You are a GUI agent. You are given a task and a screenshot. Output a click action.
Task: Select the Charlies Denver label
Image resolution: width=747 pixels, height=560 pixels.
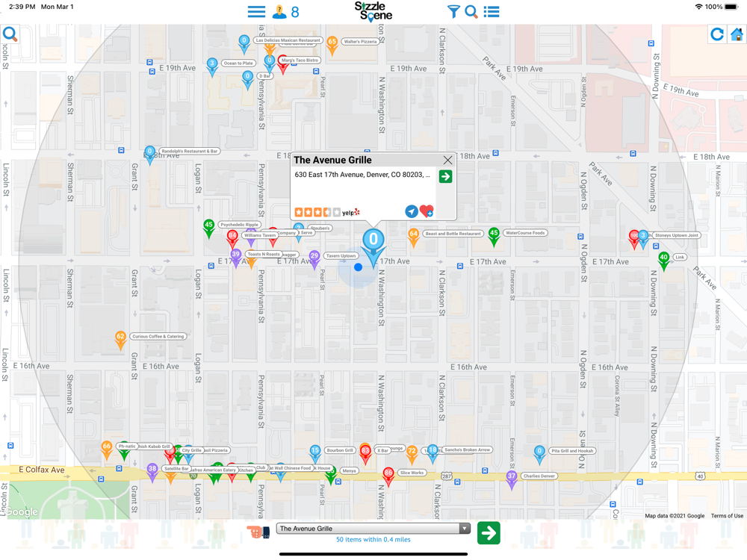[539, 476]
